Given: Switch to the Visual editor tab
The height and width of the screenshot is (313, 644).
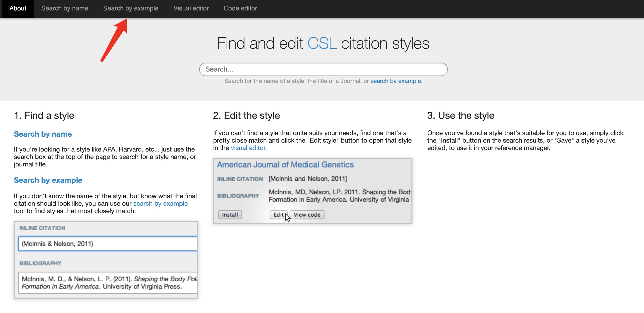Looking at the screenshot, I should 191,8.
